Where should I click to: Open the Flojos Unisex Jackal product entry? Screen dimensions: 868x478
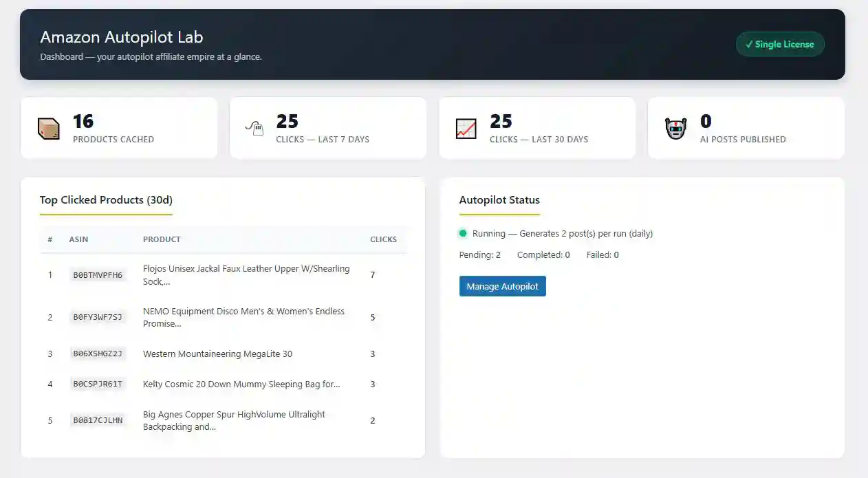(x=246, y=274)
